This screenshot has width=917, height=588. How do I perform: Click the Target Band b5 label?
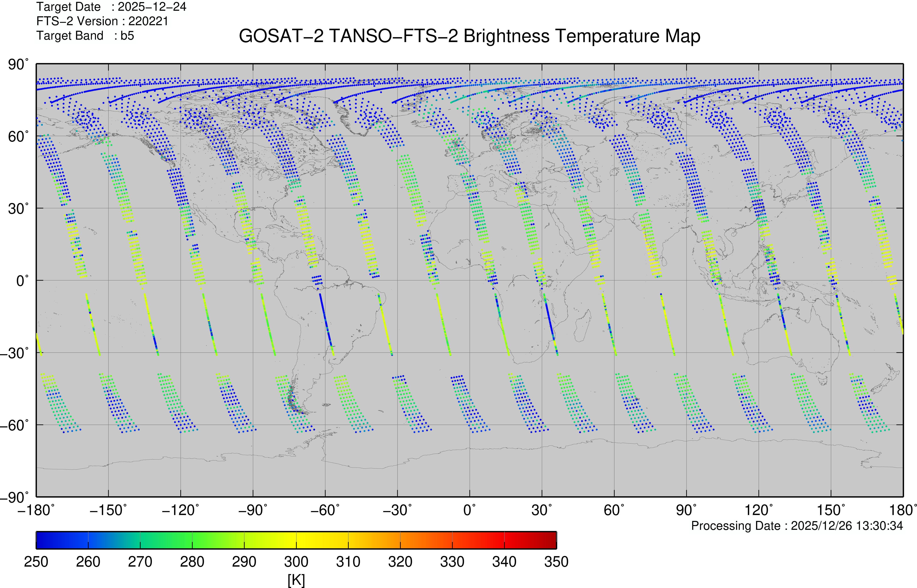point(85,36)
